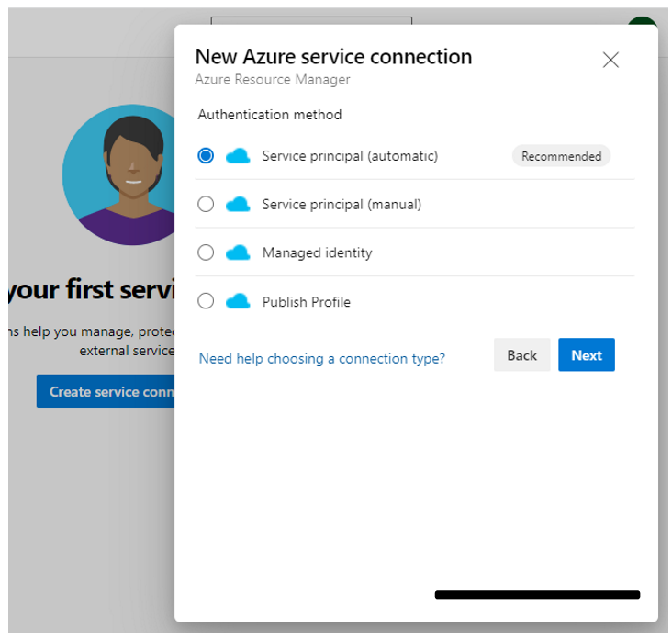Select the Publish Profile radio button

pos(206,301)
